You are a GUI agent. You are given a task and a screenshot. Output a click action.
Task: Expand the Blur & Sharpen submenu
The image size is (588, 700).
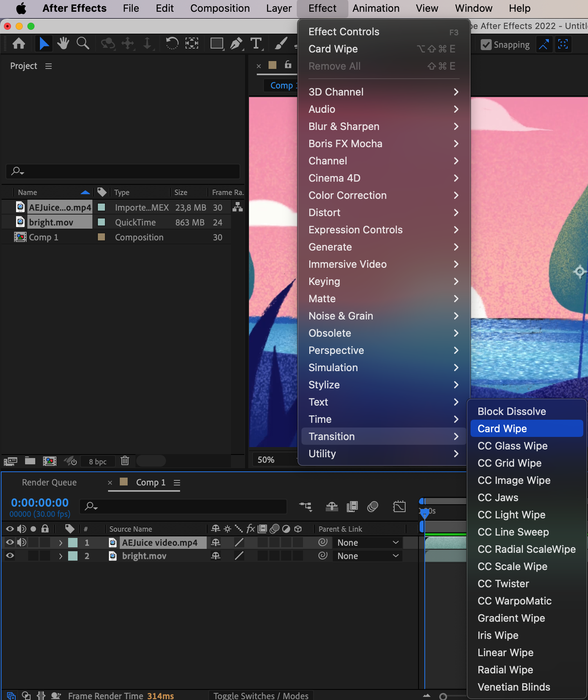point(383,126)
